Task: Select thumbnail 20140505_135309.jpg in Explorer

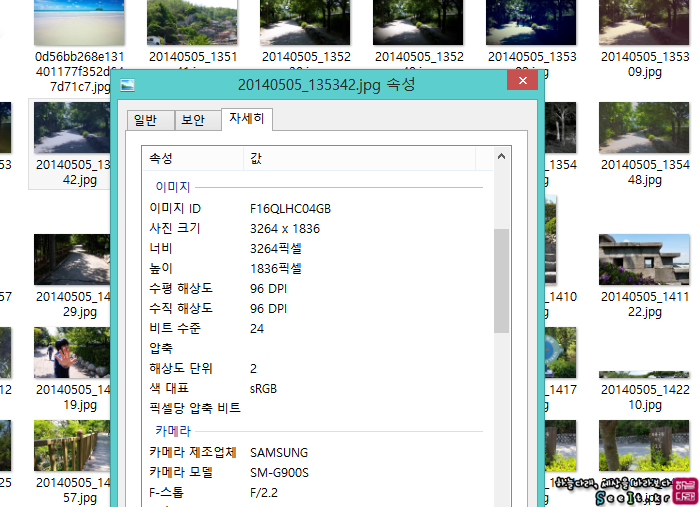Action: tap(644, 22)
